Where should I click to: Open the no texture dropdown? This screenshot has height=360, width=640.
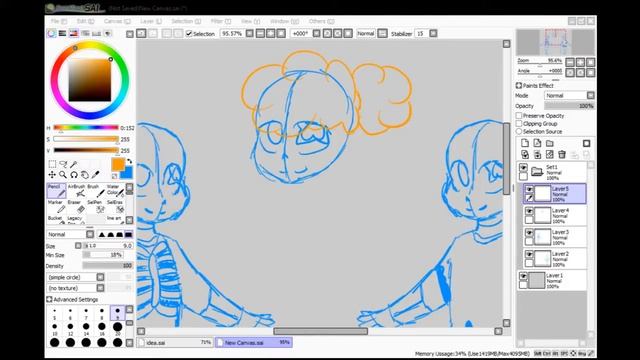point(76,288)
